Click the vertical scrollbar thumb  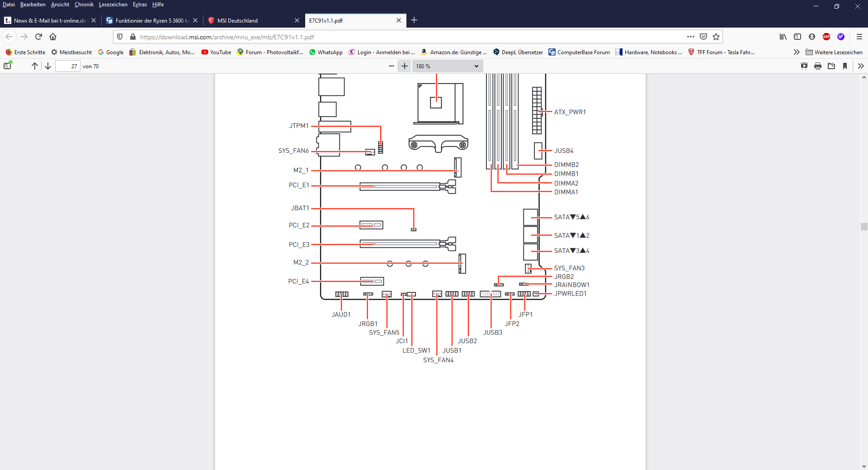pyautogui.click(x=864, y=226)
